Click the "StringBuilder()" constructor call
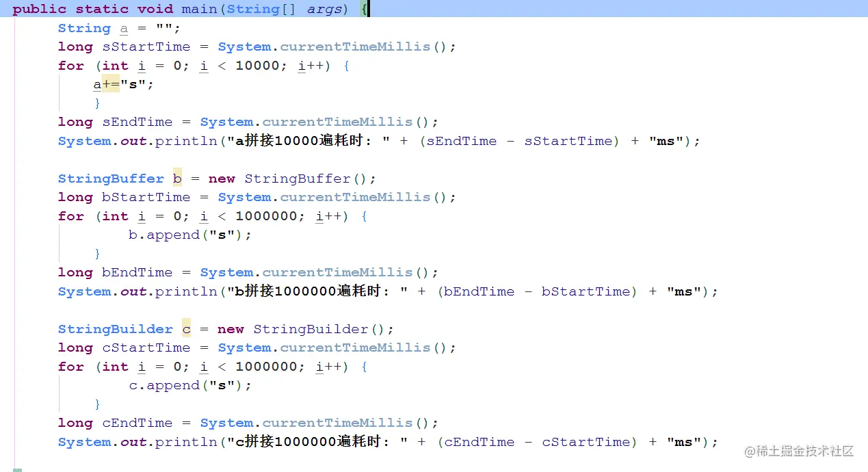This screenshot has width=868, height=472. click(x=319, y=329)
